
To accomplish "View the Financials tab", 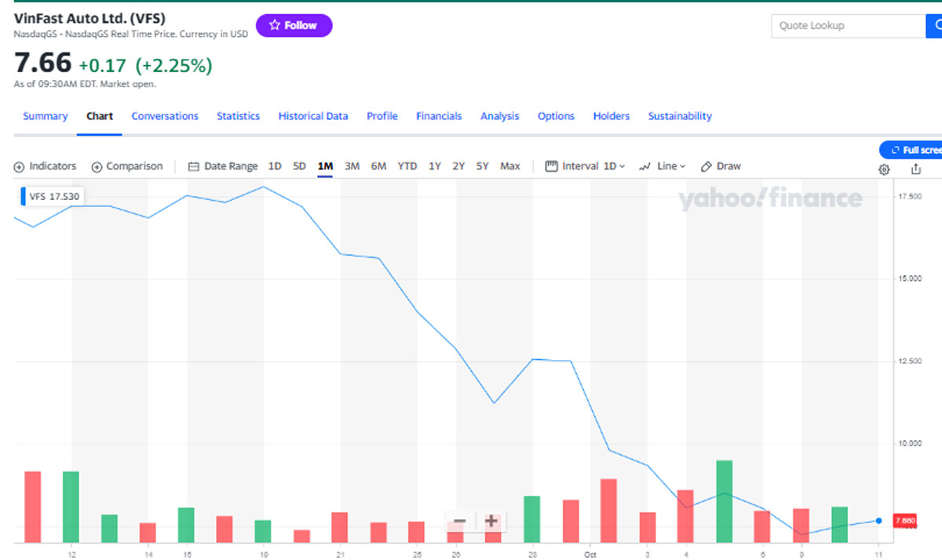I will coord(439,116).
